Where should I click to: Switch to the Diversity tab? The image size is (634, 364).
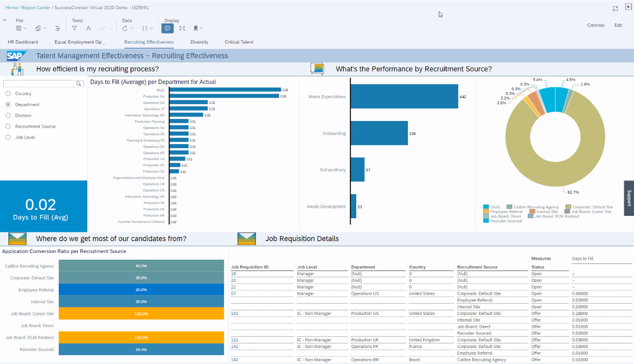(x=199, y=42)
